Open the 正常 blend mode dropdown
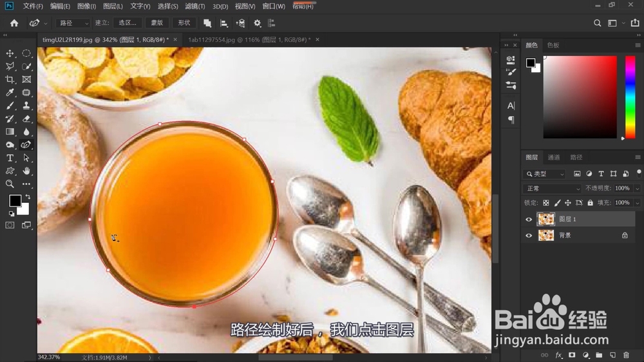The image size is (644, 362). coord(553,188)
